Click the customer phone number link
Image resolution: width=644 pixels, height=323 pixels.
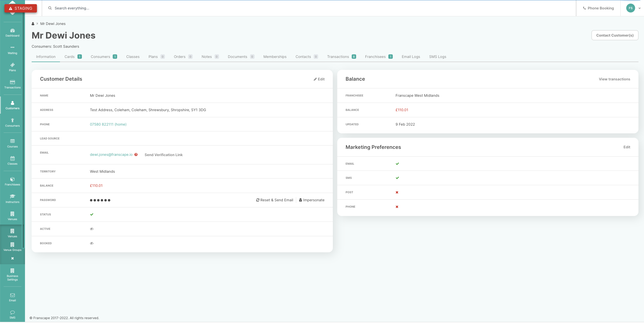pos(108,124)
